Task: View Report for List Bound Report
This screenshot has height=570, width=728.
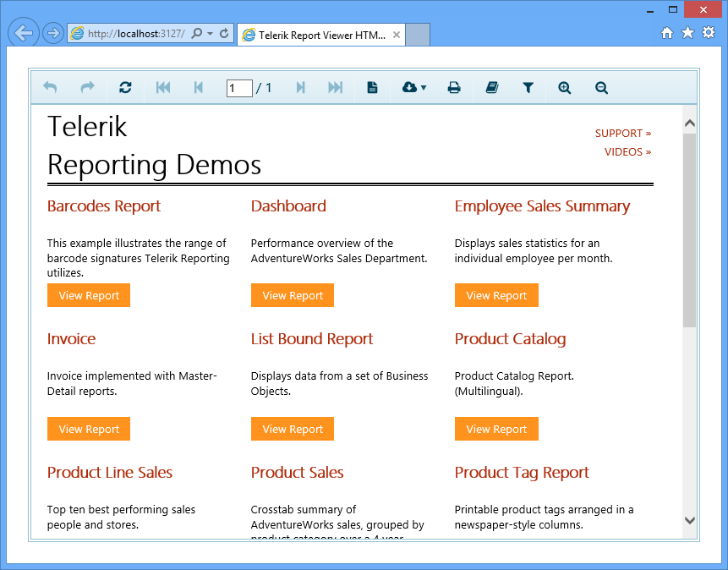Action: pyautogui.click(x=293, y=429)
